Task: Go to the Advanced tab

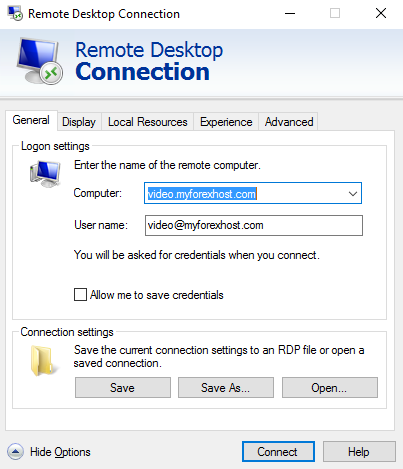Action: coord(289,122)
